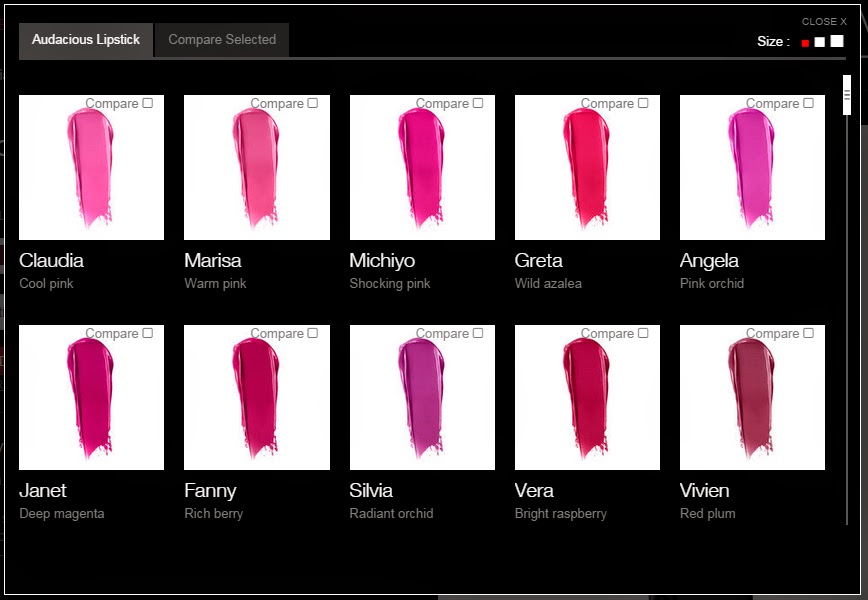
Task: Pick the Janet Deep magenta swatch
Action: (x=91, y=397)
